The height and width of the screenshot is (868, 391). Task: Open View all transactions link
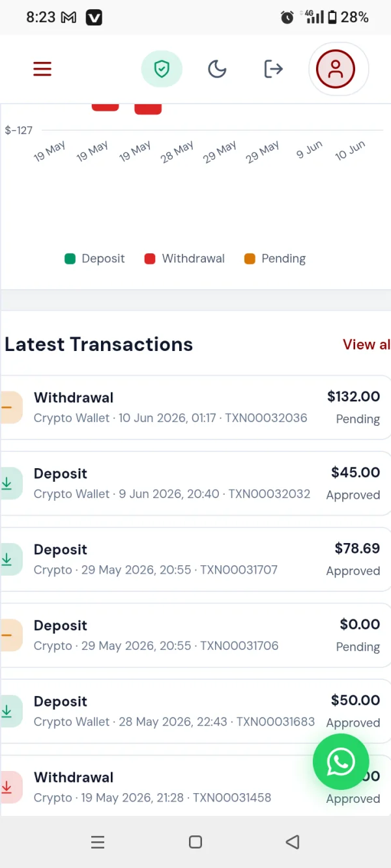(367, 344)
